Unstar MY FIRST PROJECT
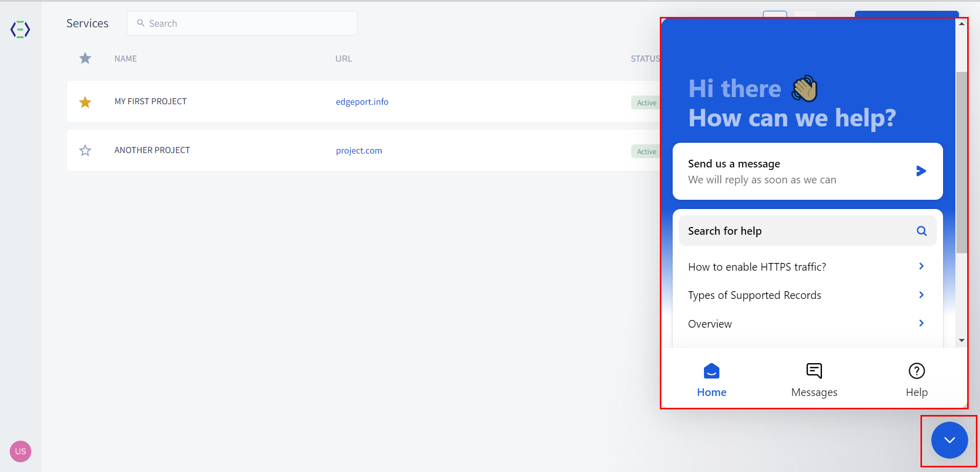980x472 pixels. [x=85, y=102]
